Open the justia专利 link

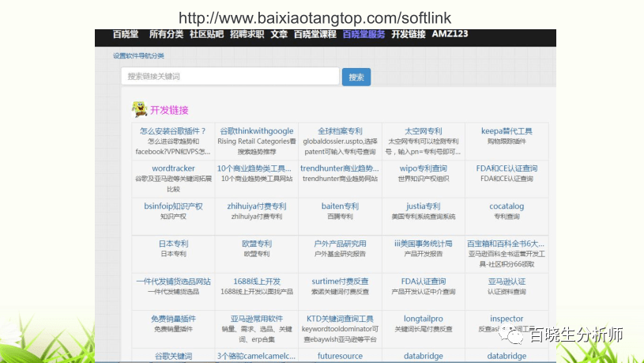(423, 206)
